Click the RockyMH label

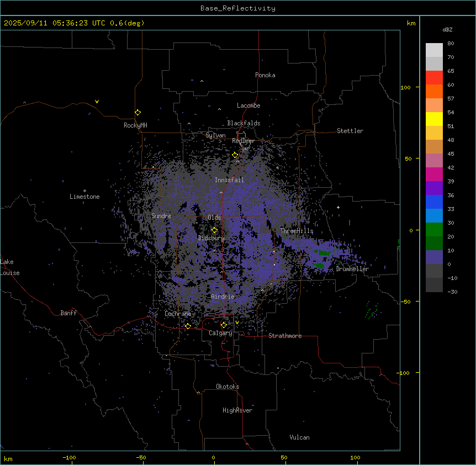click(135, 125)
